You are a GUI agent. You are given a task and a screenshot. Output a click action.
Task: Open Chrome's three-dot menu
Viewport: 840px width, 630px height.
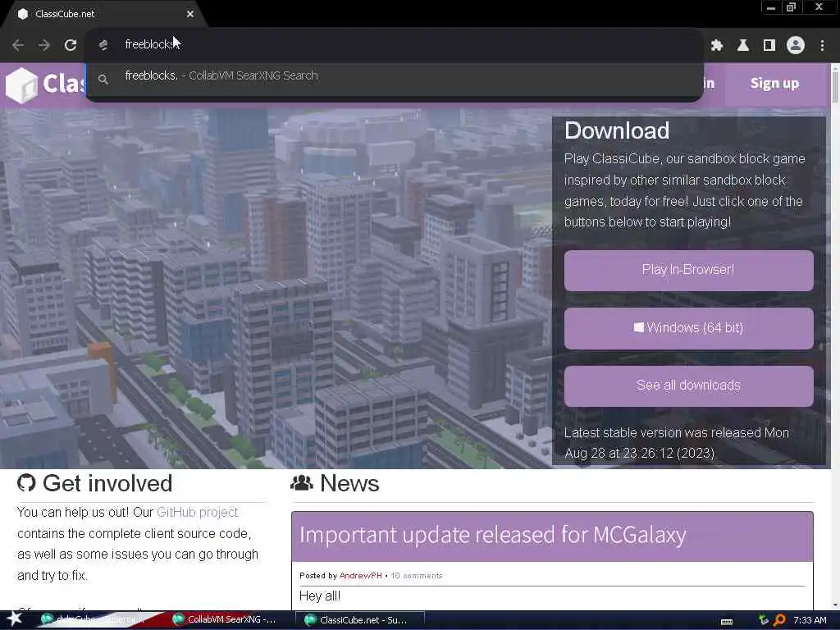(822, 46)
